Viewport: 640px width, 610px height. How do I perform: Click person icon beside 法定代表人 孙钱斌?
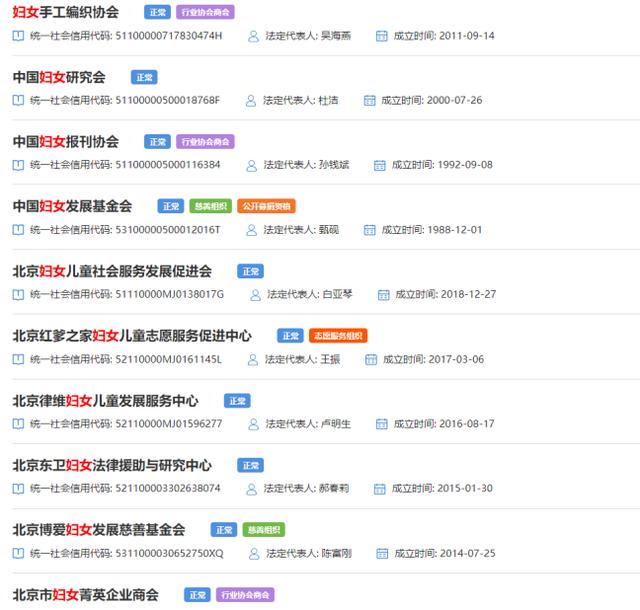click(x=252, y=165)
